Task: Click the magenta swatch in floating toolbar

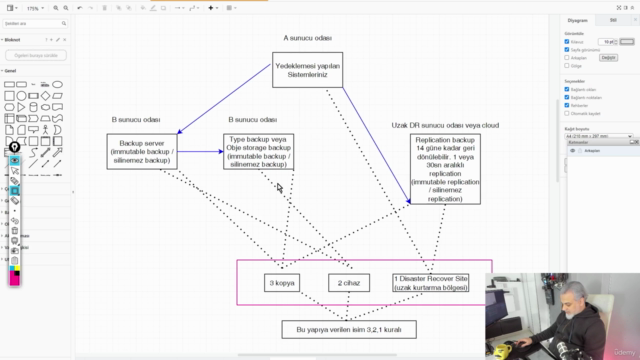Action: coord(15,280)
